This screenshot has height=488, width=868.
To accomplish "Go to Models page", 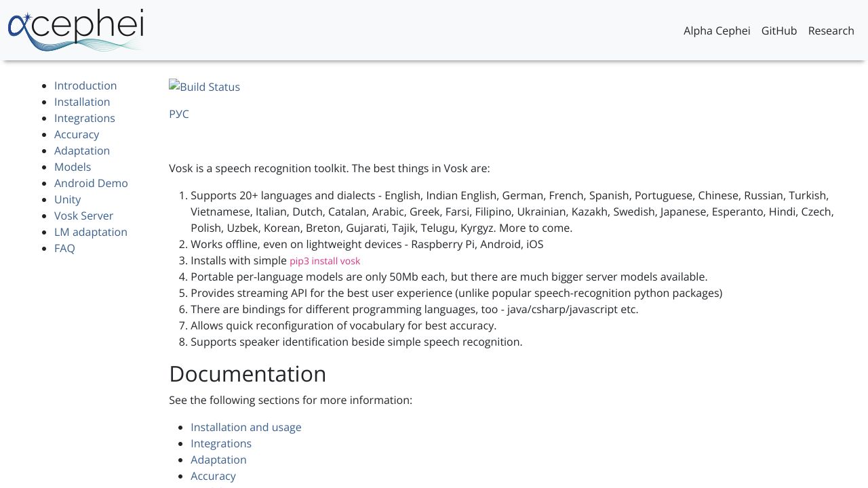I will click(x=73, y=167).
